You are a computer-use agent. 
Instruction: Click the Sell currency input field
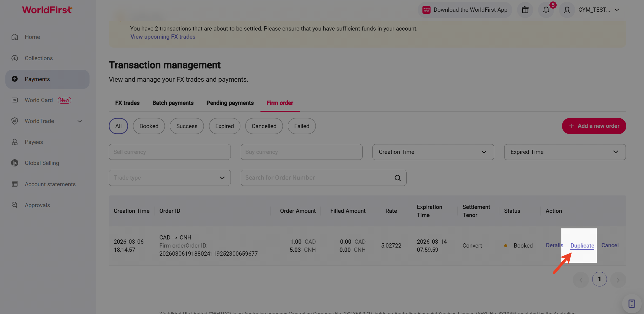coord(169,152)
